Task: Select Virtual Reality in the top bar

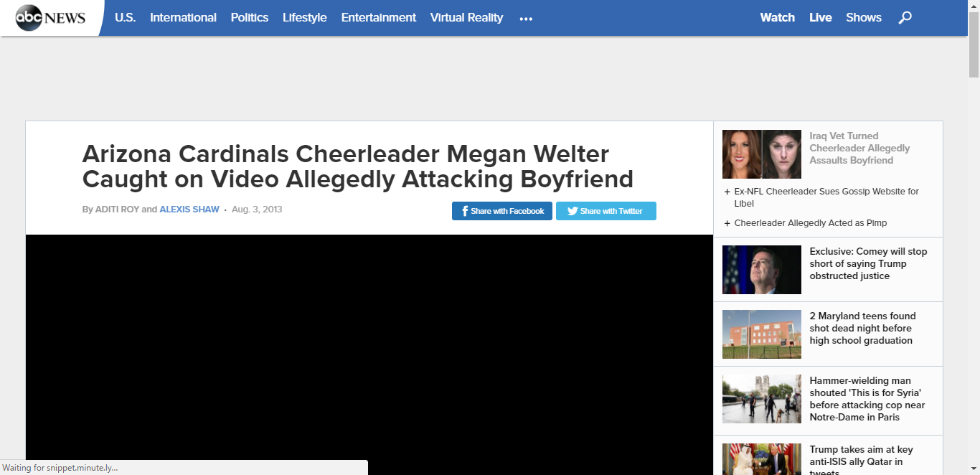Action: pos(466,17)
